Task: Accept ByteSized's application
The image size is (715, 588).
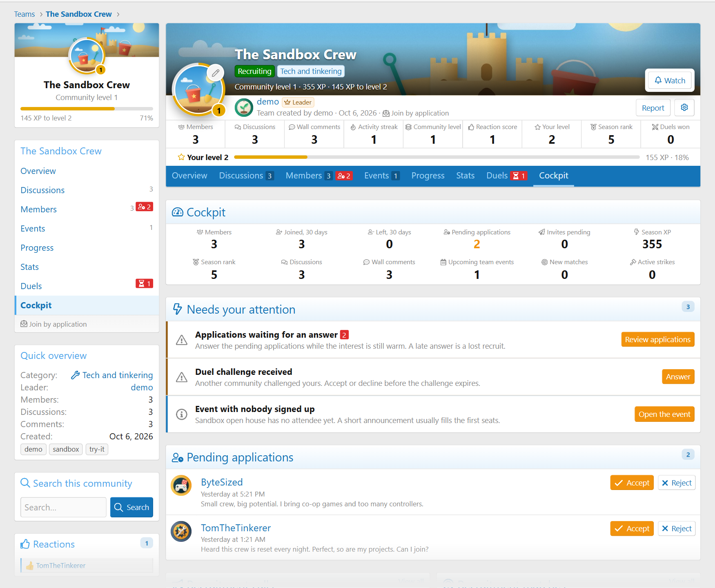Action: click(x=632, y=483)
